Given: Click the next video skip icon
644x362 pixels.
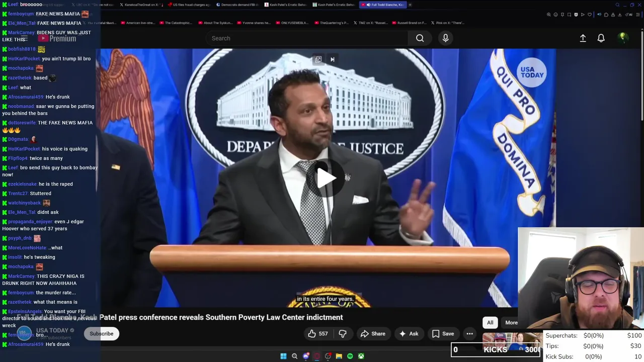Looking at the screenshot, I should 332,59.
